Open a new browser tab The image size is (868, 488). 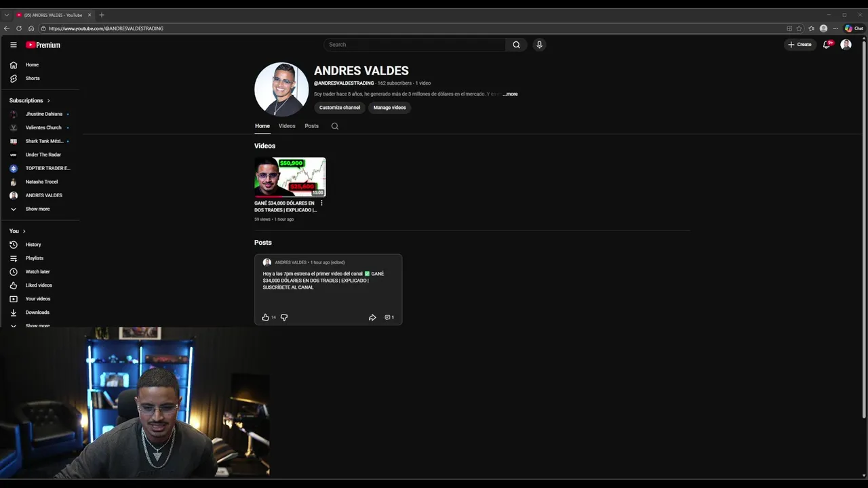pos(102,15)
